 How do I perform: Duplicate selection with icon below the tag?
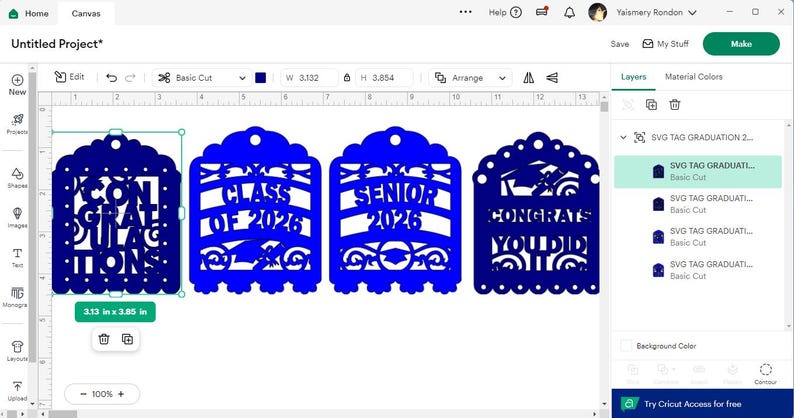click(128, 339)
